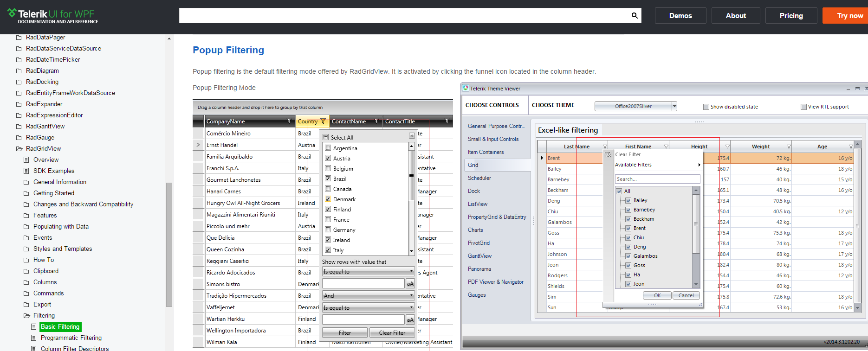Click the Filter button in the Country popup
868x351 pixels.
pos(345,332)
